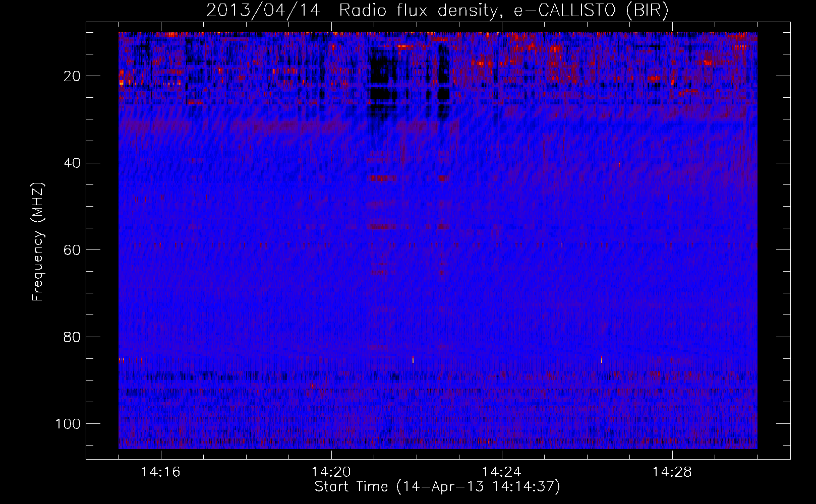Click the 80 frequency tick label

coord(72,337)
